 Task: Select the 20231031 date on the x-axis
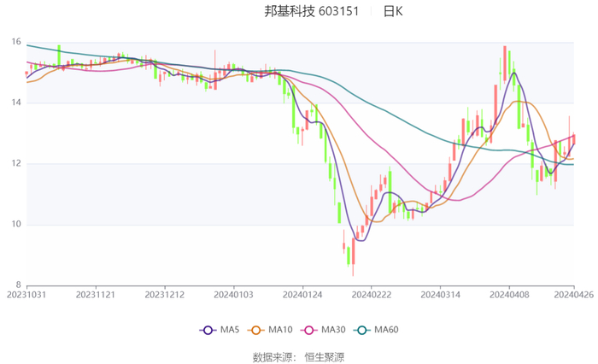(x=27, y=294)
